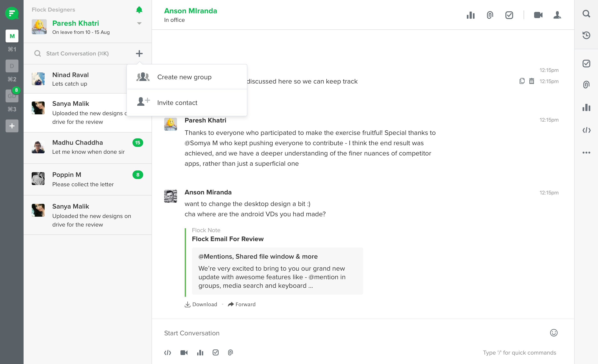Click Download under the Flock note

click(201, 304)
